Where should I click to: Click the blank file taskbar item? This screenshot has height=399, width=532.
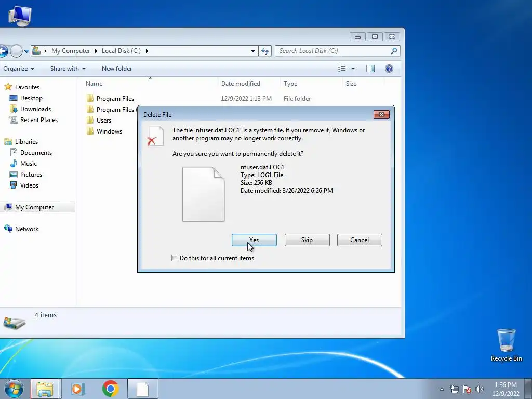[x=143, y=389]
